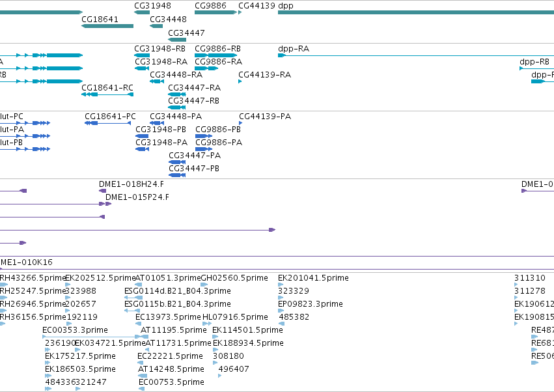Click EST 311310 label

click(530, 278)
